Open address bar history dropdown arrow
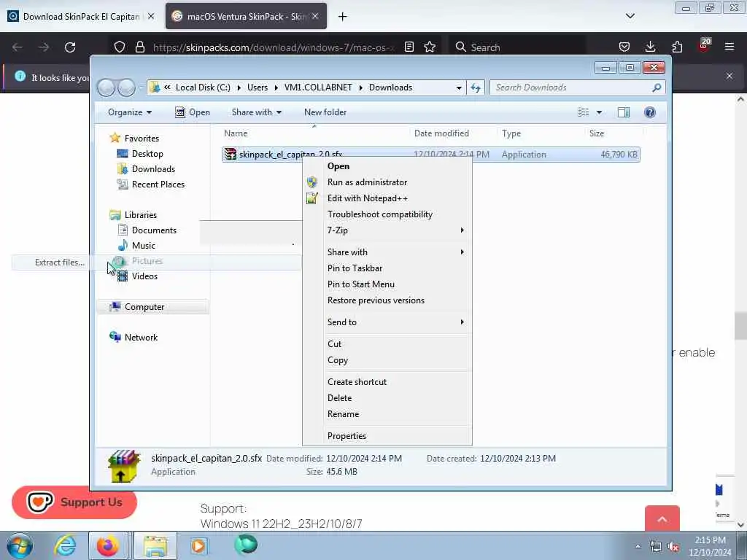Screen dimensions: 747x560 459,87
